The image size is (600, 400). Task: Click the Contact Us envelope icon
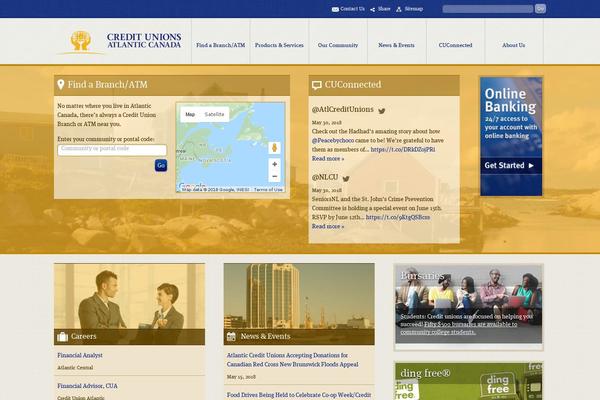(x=335, y=9)
